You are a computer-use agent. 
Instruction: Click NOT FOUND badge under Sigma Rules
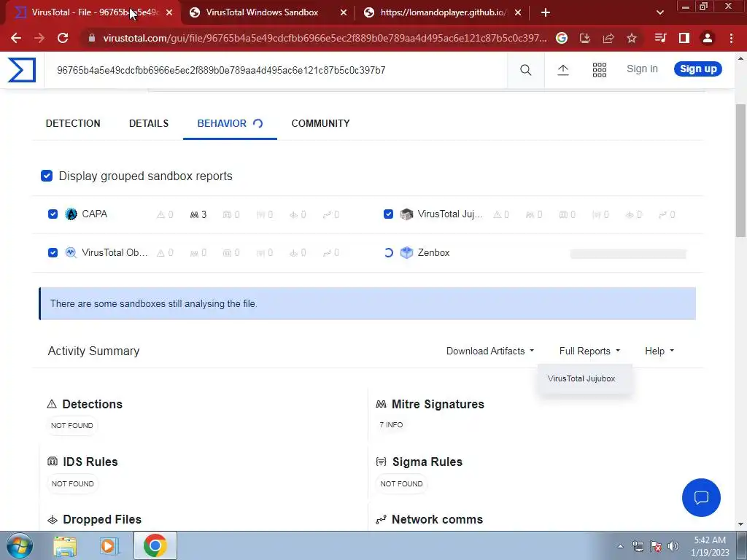(x=402, y=483)
